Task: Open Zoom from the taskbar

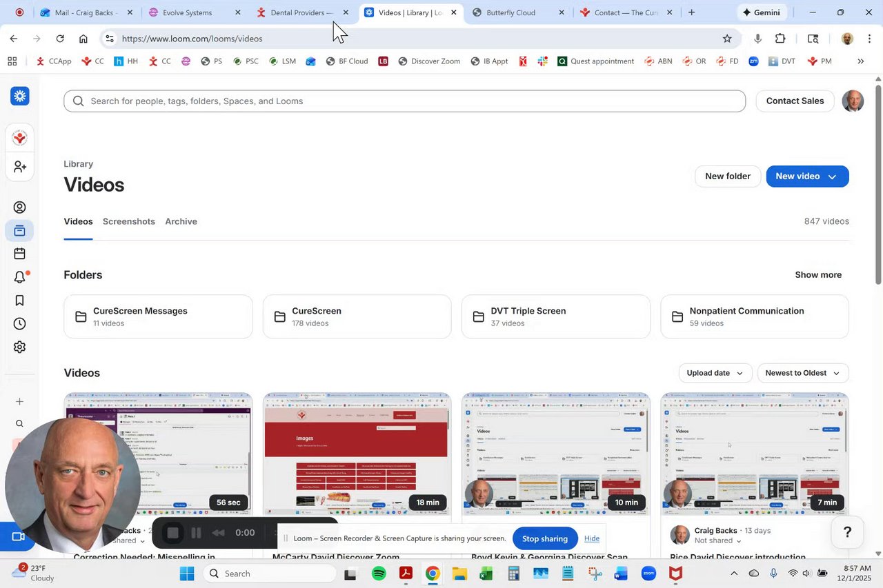Action: (x=648, y=574)
